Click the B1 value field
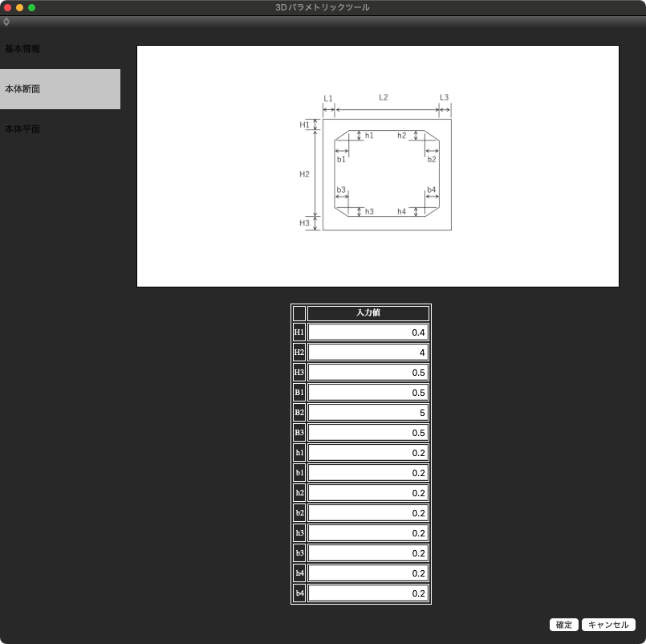Screen dimensions: 646x644 pos(368,393)
